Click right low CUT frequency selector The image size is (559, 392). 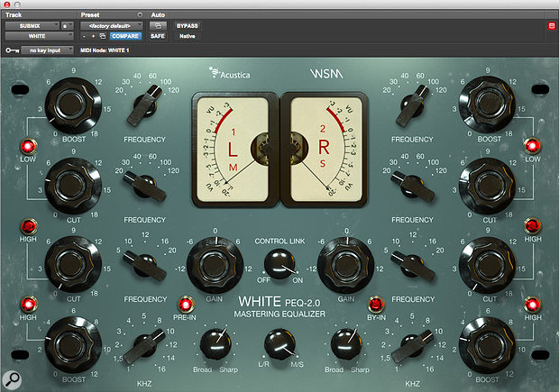click(x=412, y=186)
